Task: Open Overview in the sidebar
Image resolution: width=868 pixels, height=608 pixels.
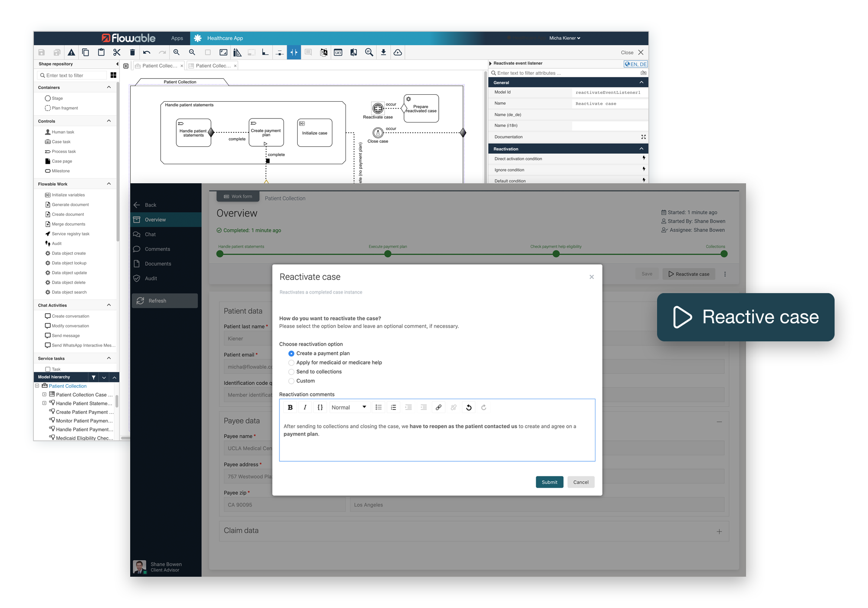Action: (x=166, y=220)
